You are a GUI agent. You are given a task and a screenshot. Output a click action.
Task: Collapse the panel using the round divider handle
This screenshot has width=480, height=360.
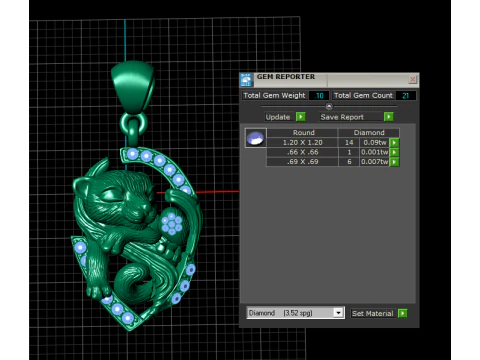329,106
